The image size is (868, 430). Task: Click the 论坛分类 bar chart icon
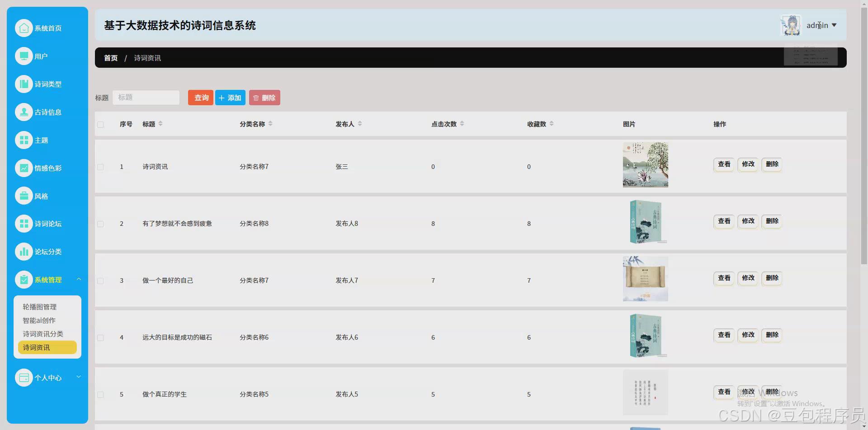click(x=24, y=252)
